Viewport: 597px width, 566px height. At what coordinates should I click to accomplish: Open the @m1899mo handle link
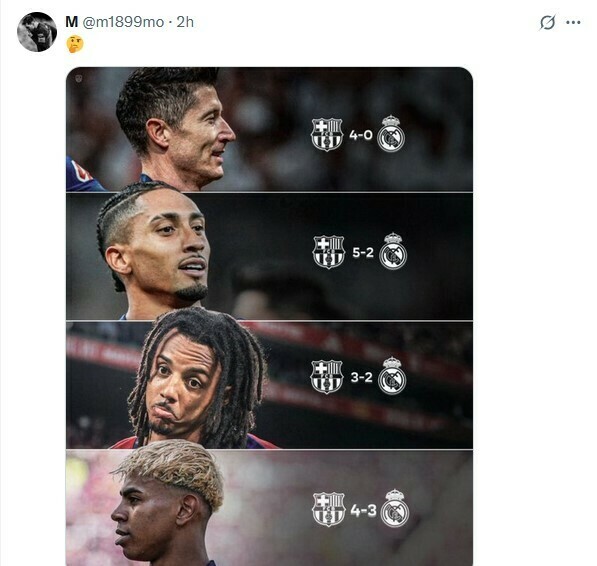(123, 22)
